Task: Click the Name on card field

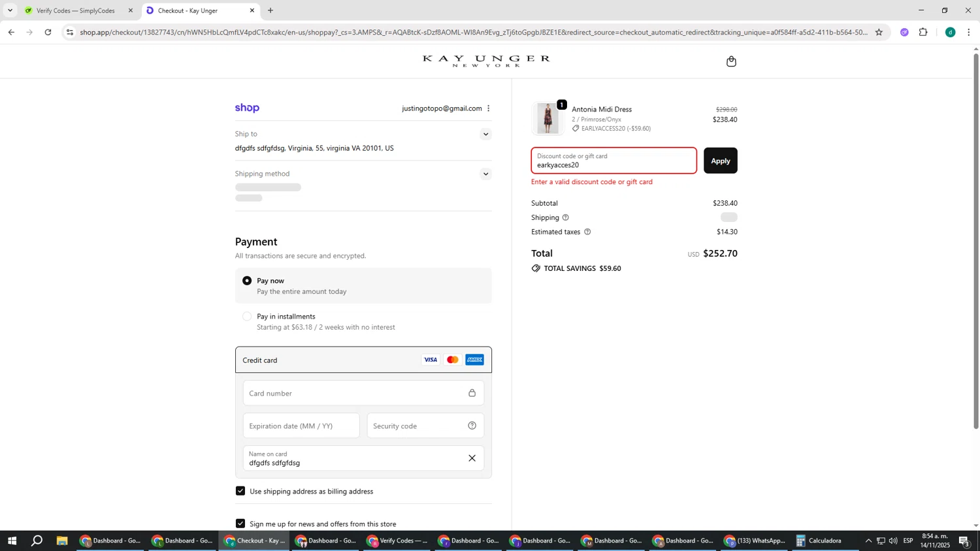Action: point(363,458)
